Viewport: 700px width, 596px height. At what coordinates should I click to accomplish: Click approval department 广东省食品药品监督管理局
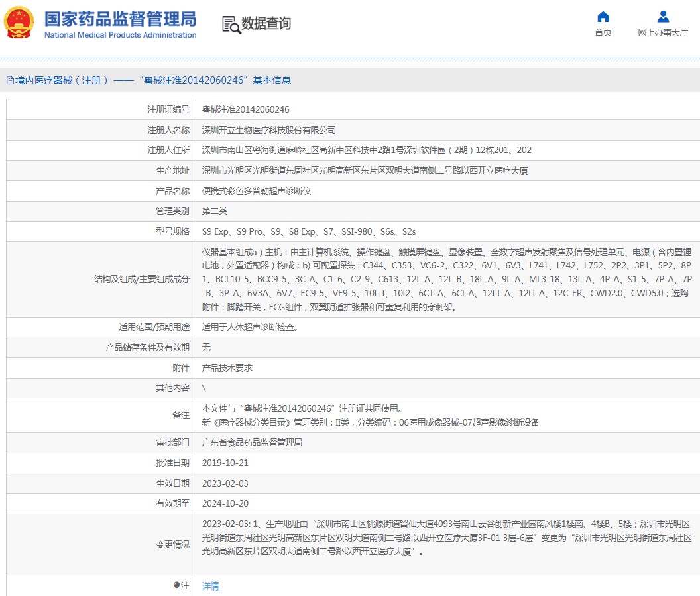[252, 442]
